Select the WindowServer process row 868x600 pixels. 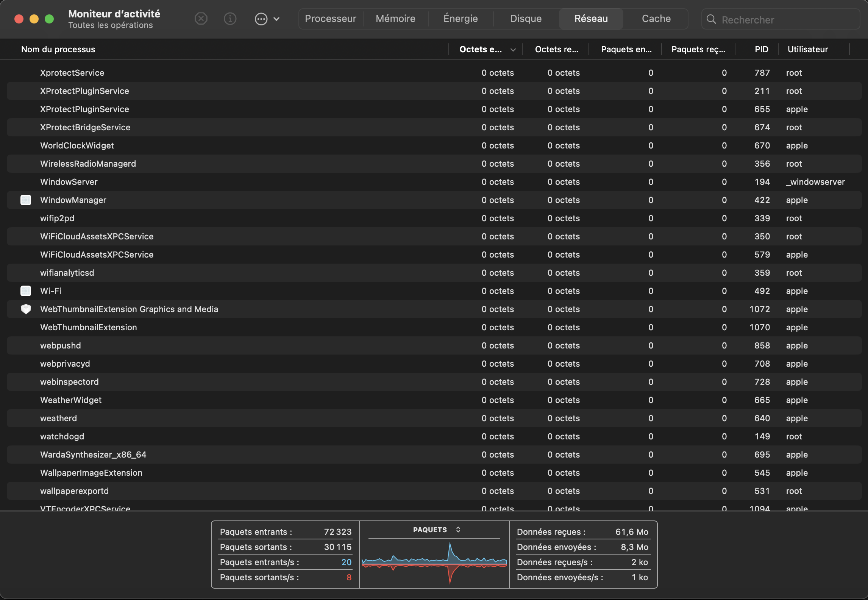(x=242, y=182)
